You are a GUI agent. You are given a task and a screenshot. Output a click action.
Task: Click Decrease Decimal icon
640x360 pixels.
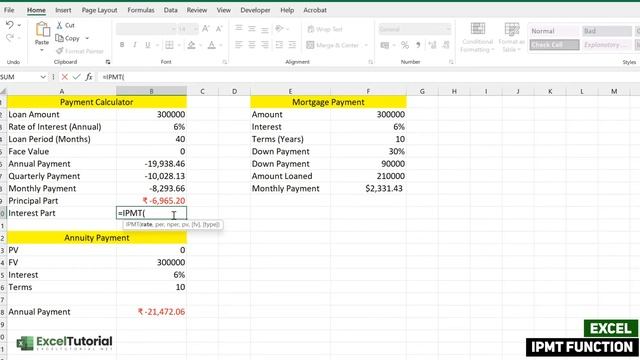pyautogui.click(x=446, y=45)
